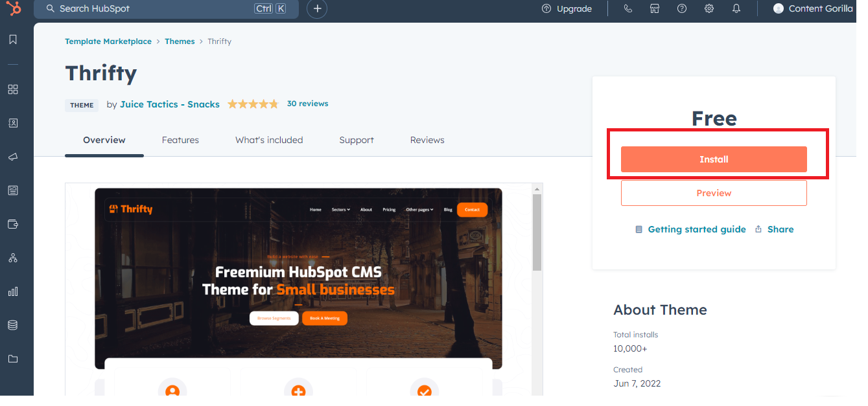Viewport: 868px width, 406px height.
Task: Switch to the What's included tab
Action: pos(269,140)
